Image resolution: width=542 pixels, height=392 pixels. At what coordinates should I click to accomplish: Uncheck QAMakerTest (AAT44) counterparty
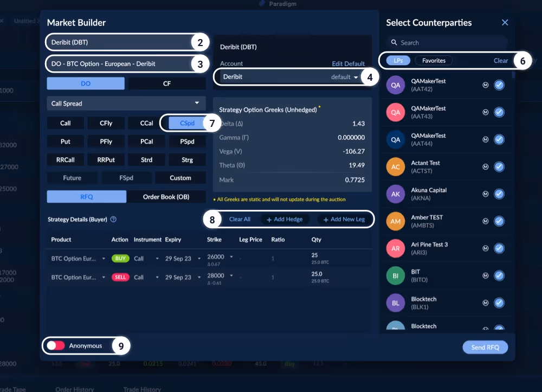coord(499,140)
